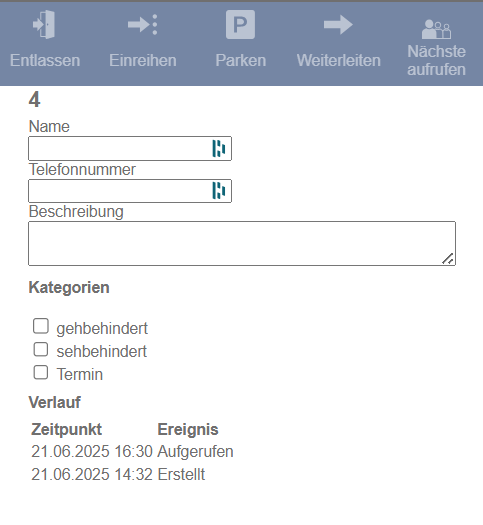Image resolution: width=483 pixels, height=525 pixels.
Task: Click the Parken P icon
Action: point(240,24)
